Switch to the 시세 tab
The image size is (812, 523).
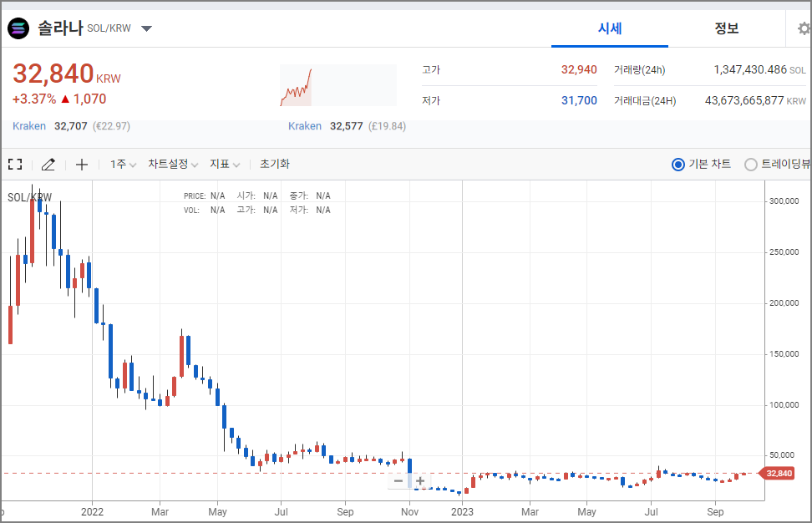tap(610, 28)
